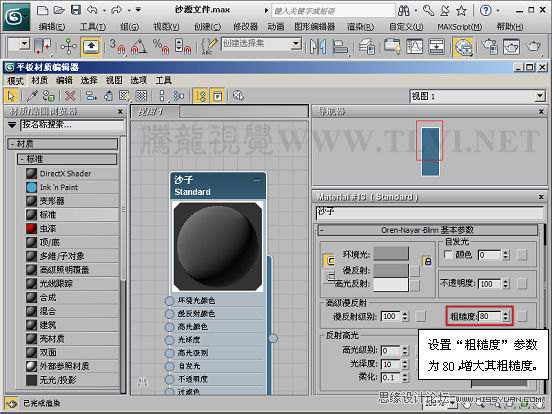
Task: Select the arrow Select tool in material editor
Action: coord(11,96)
